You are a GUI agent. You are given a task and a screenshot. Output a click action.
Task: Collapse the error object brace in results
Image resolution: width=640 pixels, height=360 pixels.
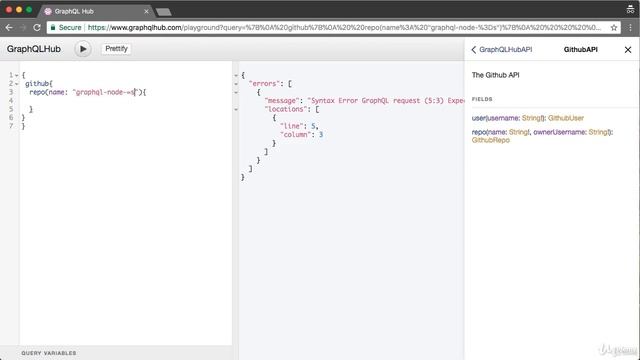tap(236, 93)
